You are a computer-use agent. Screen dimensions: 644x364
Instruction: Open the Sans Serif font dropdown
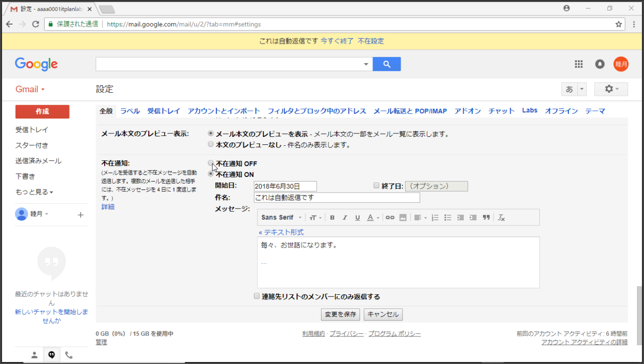(281, 218)
